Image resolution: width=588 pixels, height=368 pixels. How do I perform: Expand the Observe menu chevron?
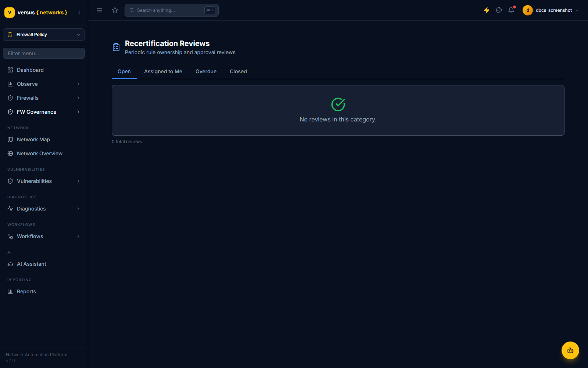(78, 84)
